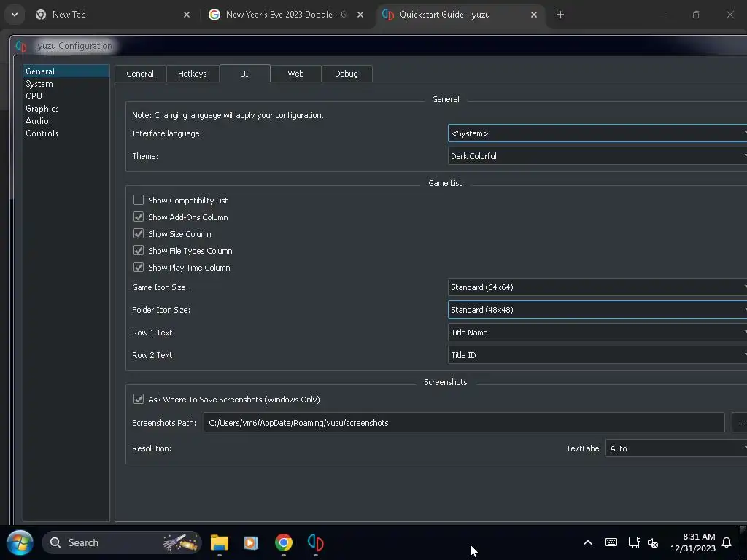Open the Folder Icon Size dropdown

pos(597,309)
